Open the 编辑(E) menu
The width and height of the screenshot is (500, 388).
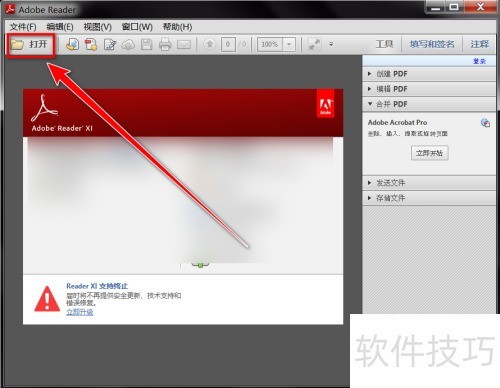60,27
